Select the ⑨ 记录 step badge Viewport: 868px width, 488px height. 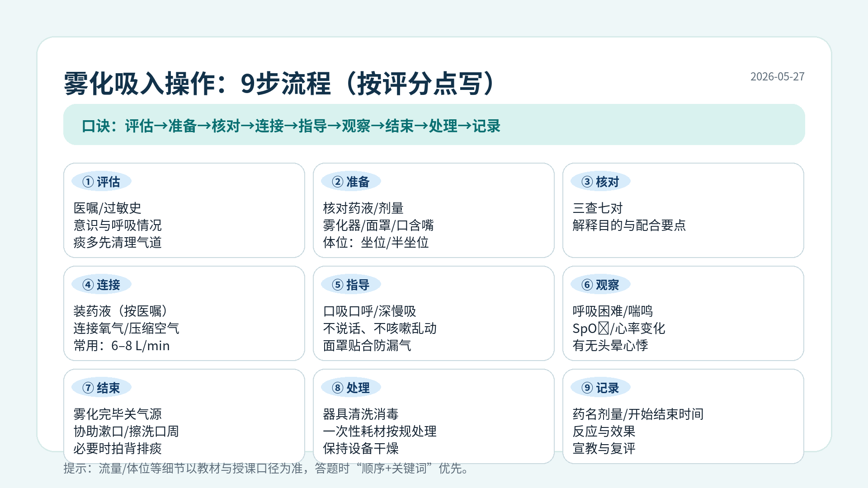coord(600,388)
